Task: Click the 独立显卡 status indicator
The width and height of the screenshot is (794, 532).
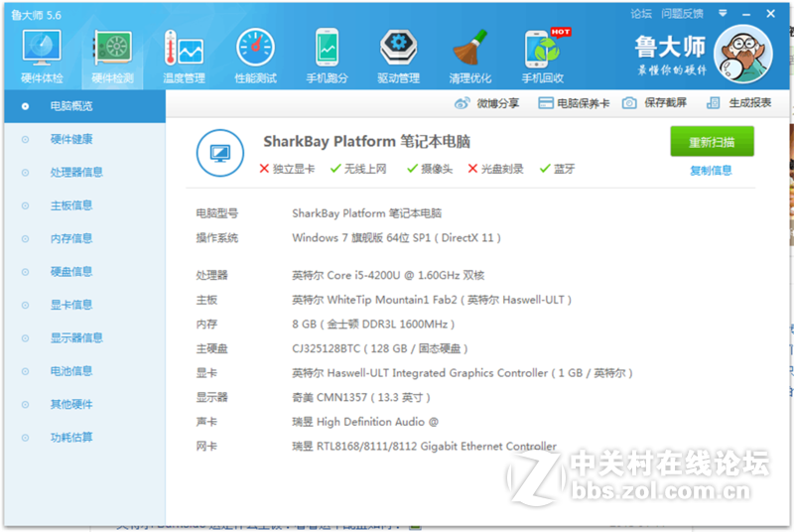Action: tap(287, 169)
